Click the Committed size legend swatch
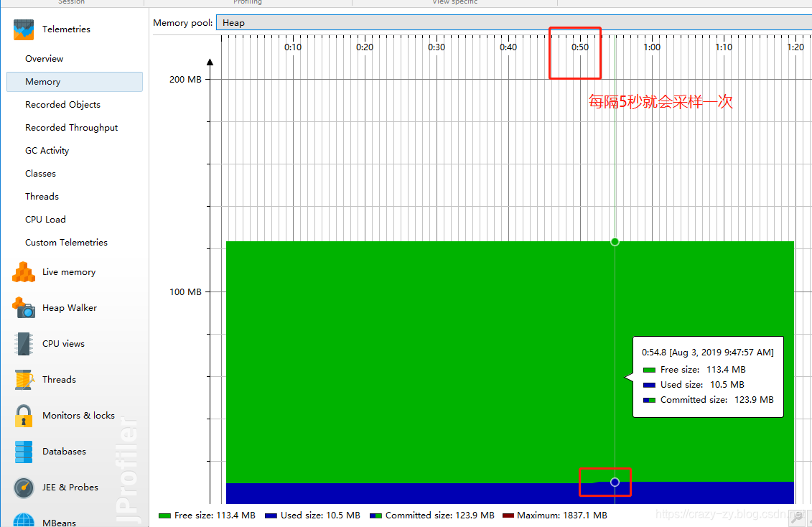This screenshot has height=527, width=812. (x=376, y=516)
